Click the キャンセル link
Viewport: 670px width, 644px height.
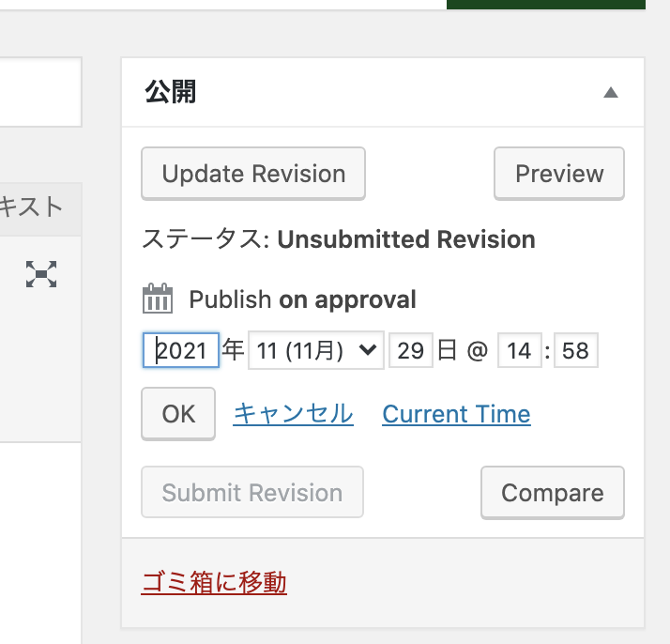tap(293, 414)
